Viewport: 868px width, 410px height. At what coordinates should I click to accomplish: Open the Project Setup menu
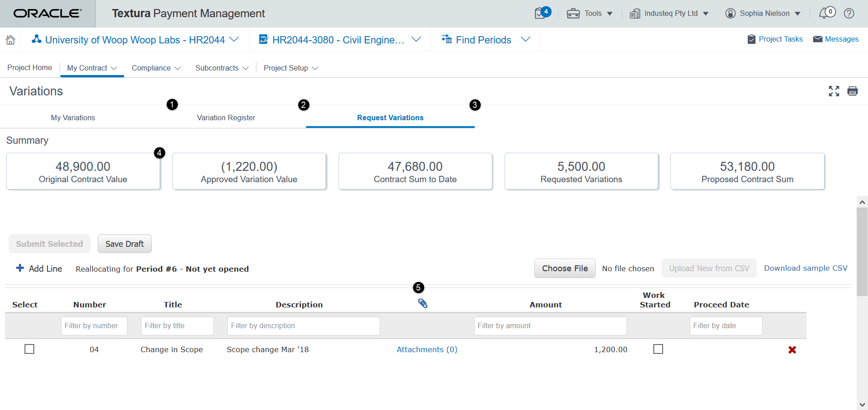(x=291, y=68)
